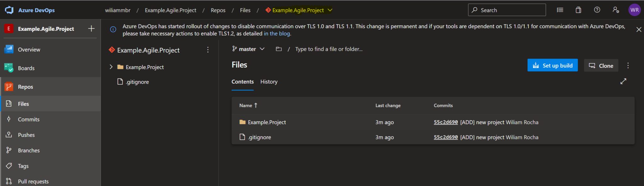Click the Last change column header

pyautogui.click(x=388, y=105)
